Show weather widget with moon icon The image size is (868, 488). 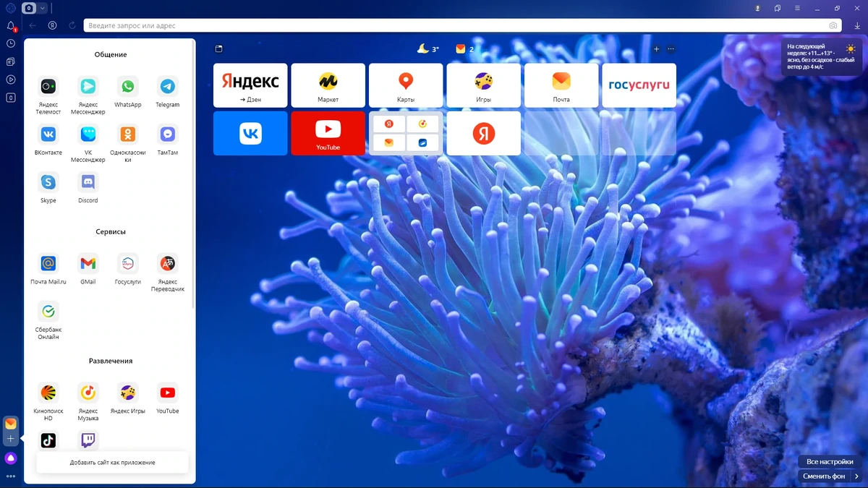(428, 49)
